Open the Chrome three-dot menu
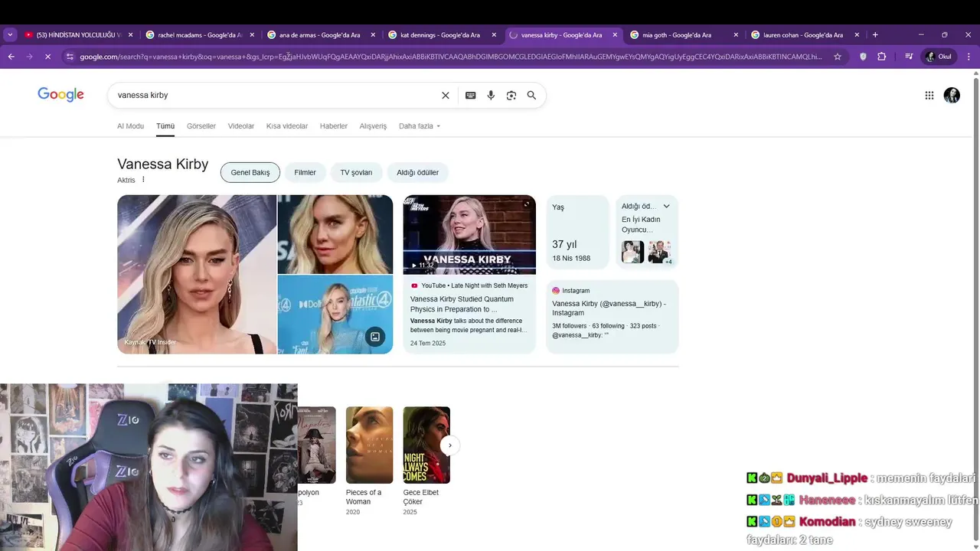 969,57
